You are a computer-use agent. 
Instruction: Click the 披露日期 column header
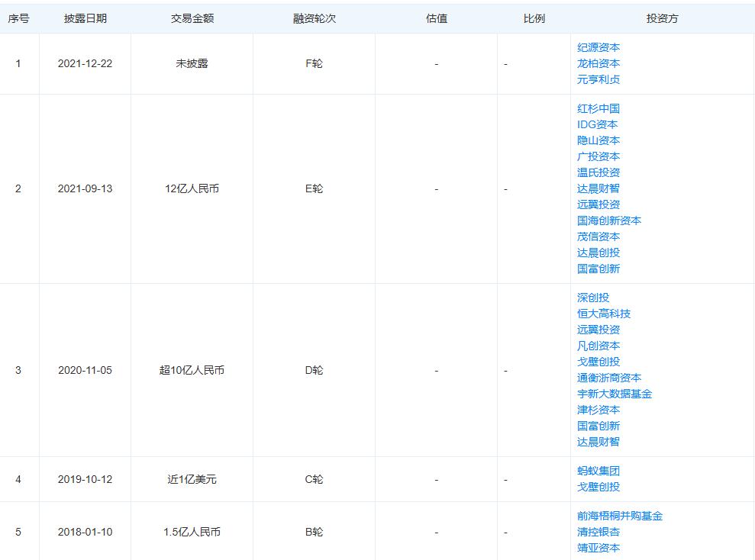tap(86, 19)
